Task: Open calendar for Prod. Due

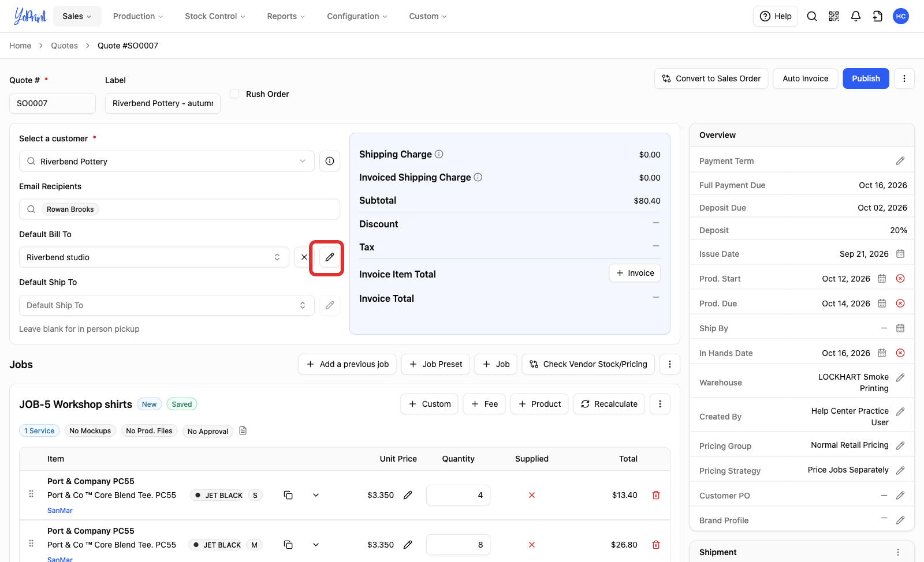Action: 882,304
